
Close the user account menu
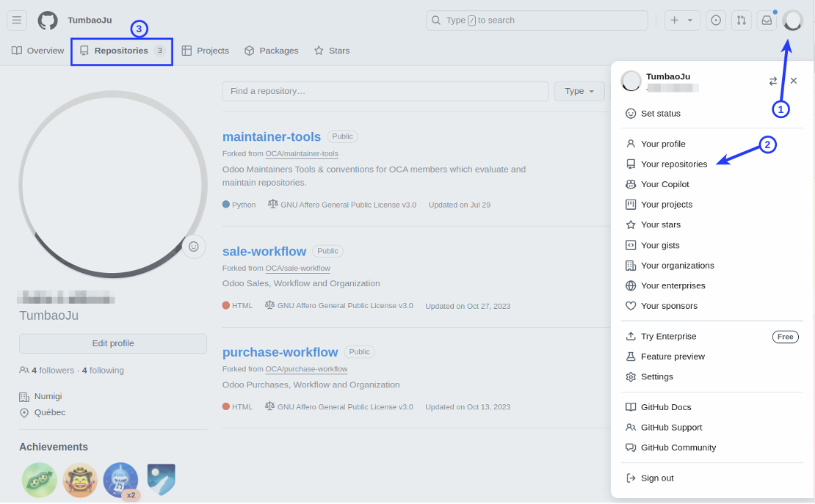point(794,81)
